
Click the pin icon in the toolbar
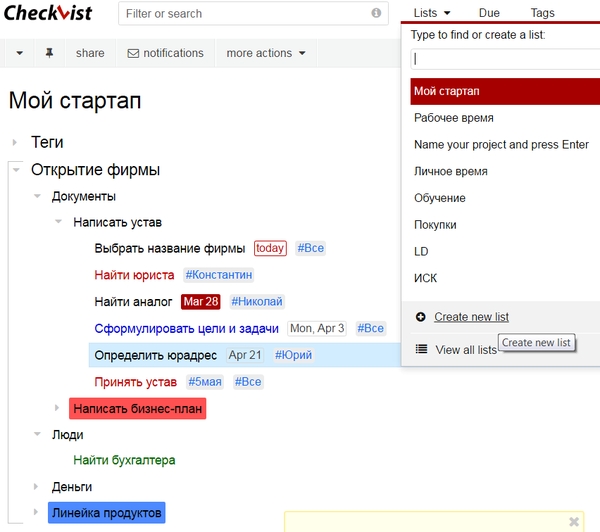point(49,53)
